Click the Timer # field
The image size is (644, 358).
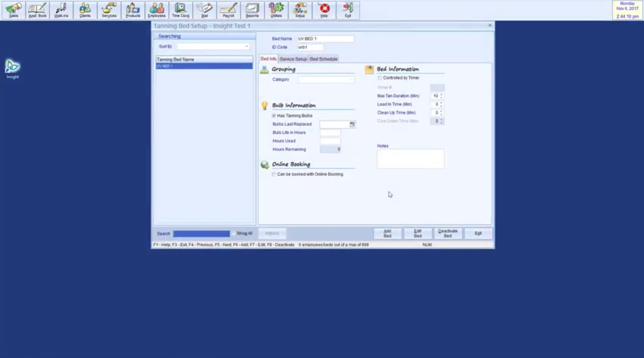[437, 88]
